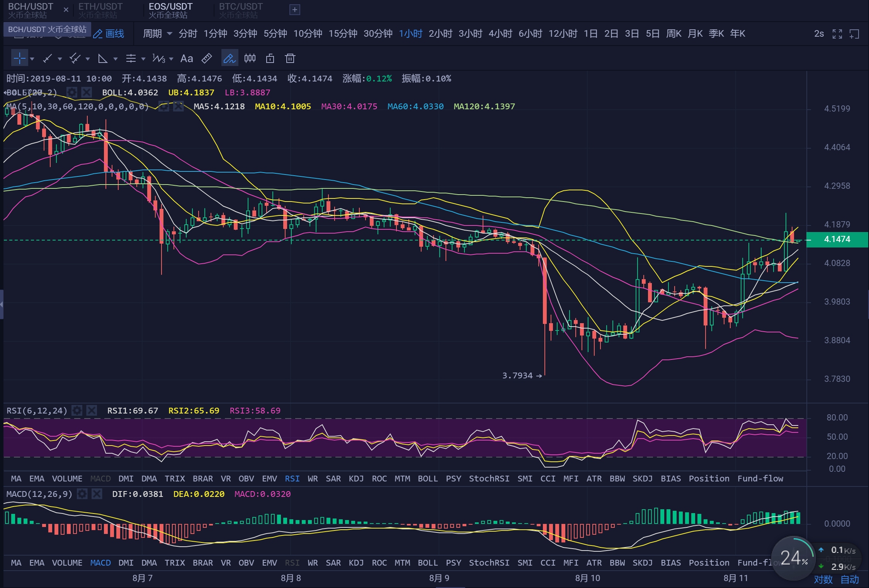Expand the wave pattern options arrow
Image resolution: width=869 pixels, height=588 pixels.
[171, 59]
